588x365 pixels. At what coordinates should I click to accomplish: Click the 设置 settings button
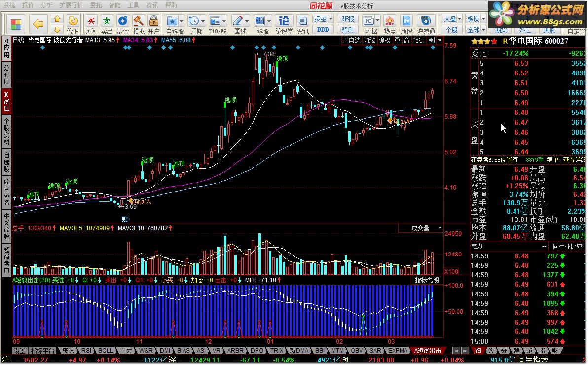20,350
